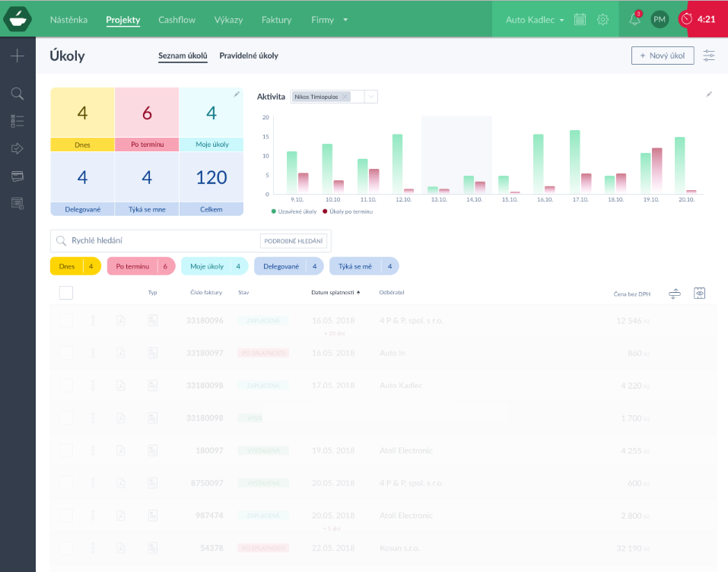Click the red timer showing 4:21
728x572 pixels.
[698, 19]
